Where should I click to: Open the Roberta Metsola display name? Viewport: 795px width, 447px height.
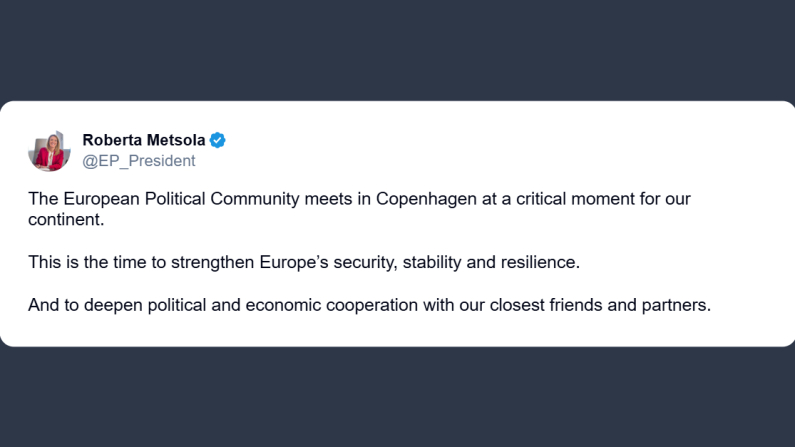click(144, 140)
